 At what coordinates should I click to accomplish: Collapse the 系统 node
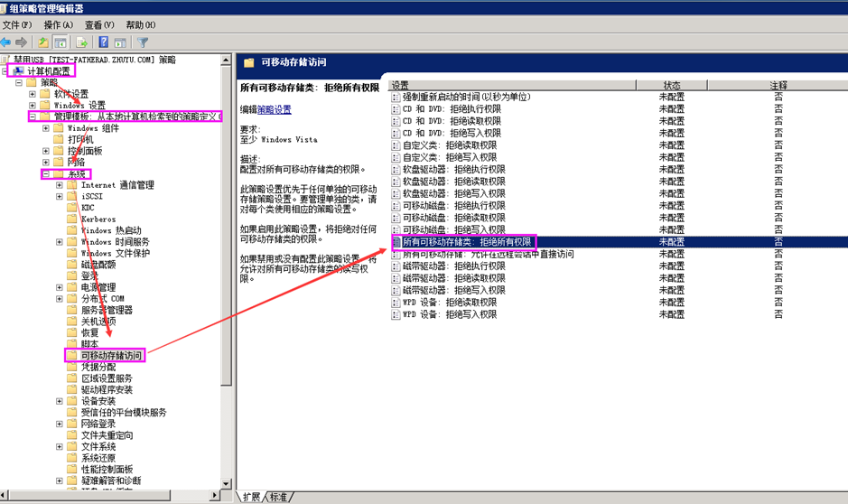[46, 174]
